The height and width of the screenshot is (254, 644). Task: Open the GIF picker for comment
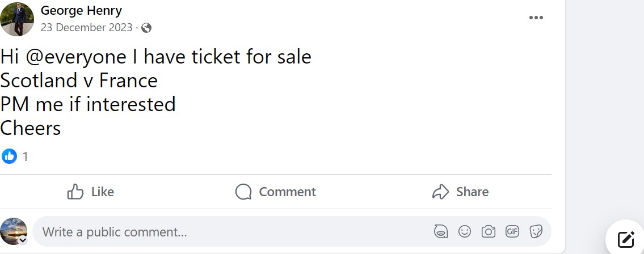click(512, 231)
